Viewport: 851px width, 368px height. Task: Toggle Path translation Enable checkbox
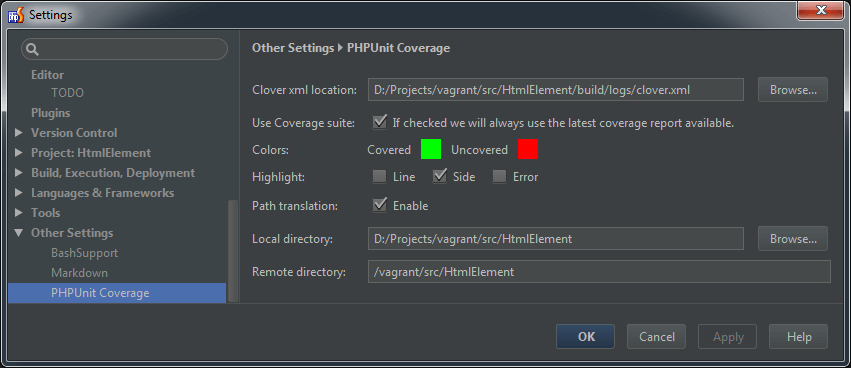[x=380, y=205]
